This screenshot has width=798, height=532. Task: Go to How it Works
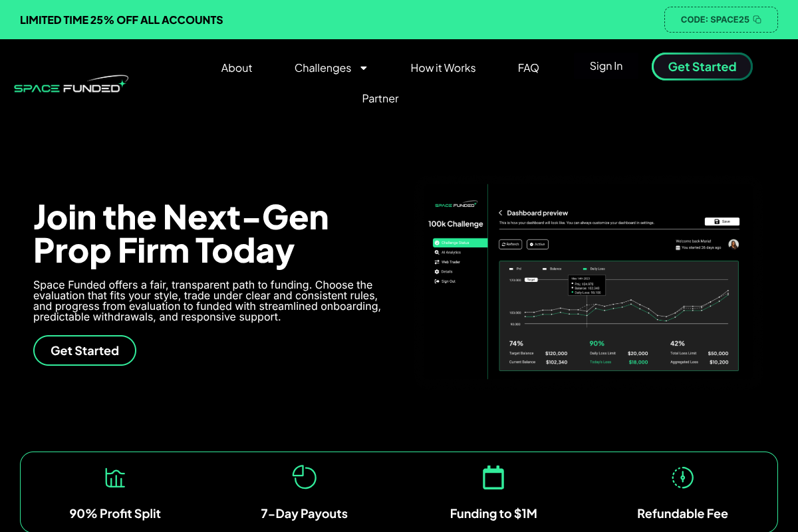pos(443,68)
